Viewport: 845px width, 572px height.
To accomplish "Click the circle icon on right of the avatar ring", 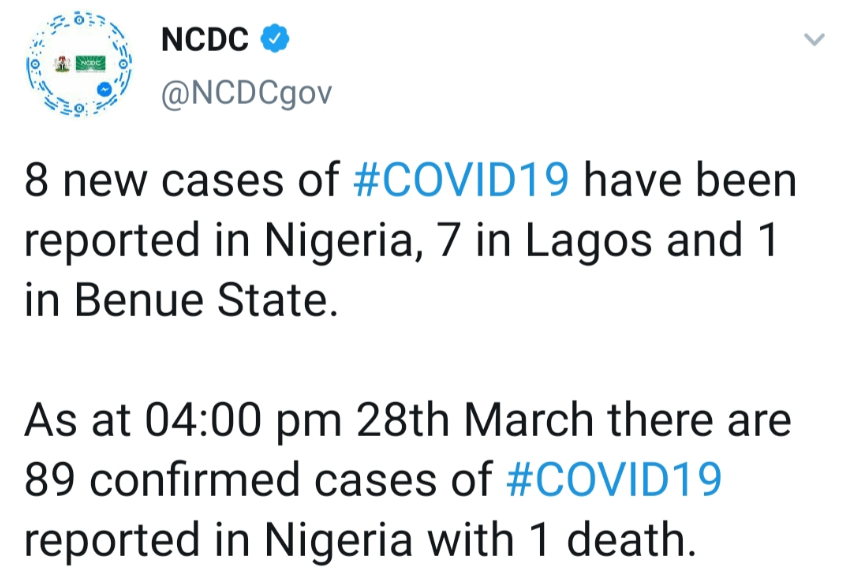I will click(123, 64).
